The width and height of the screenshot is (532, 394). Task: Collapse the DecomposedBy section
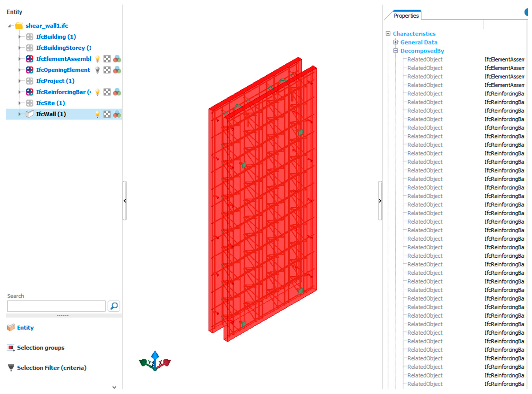(x=395, y=51)
